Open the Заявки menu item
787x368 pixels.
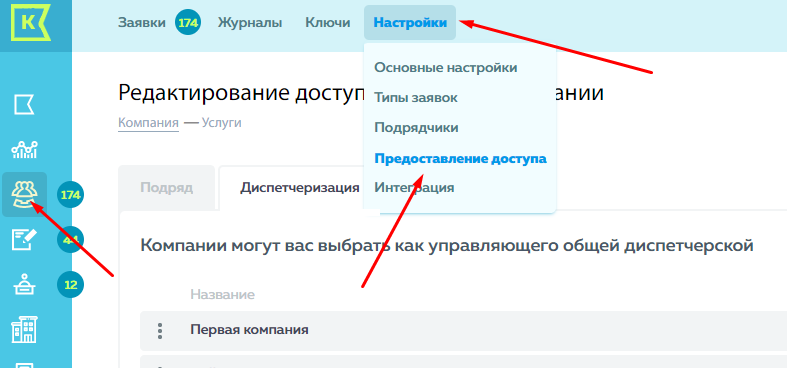142,23
